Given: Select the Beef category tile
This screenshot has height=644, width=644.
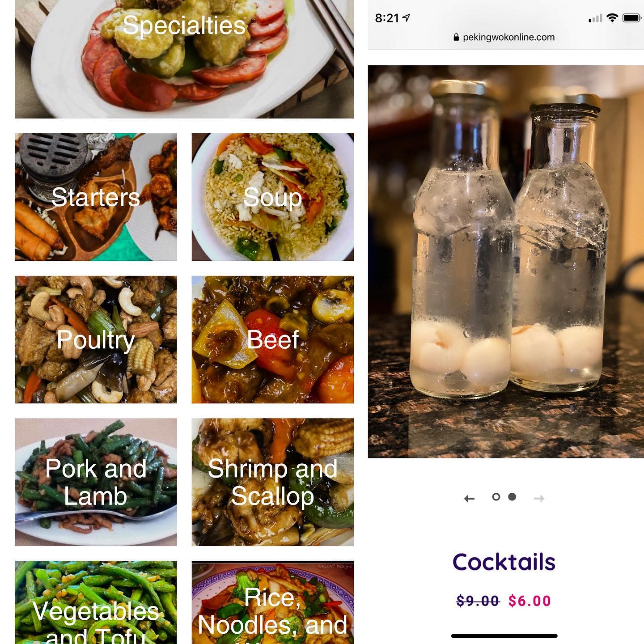Looking at the screenshot, I should click(273, 339).
